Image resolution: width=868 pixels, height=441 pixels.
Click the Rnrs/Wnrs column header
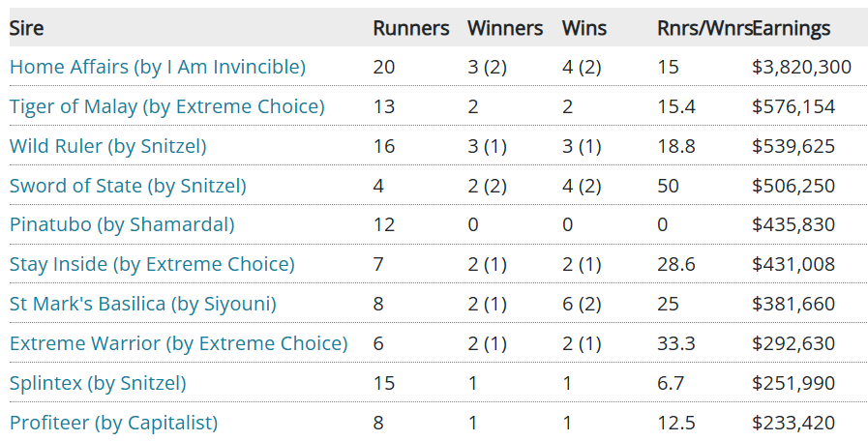pos(703,28)
